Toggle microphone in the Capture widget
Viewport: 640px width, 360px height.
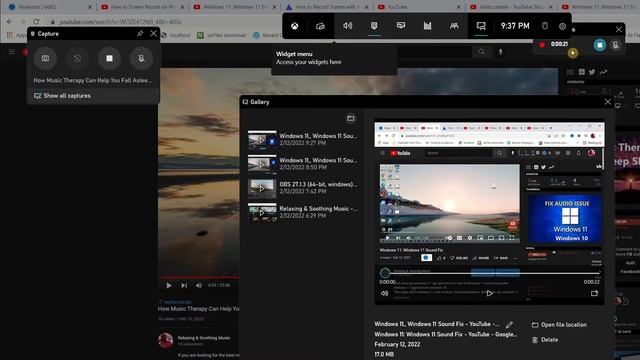(x=141, y=58)
